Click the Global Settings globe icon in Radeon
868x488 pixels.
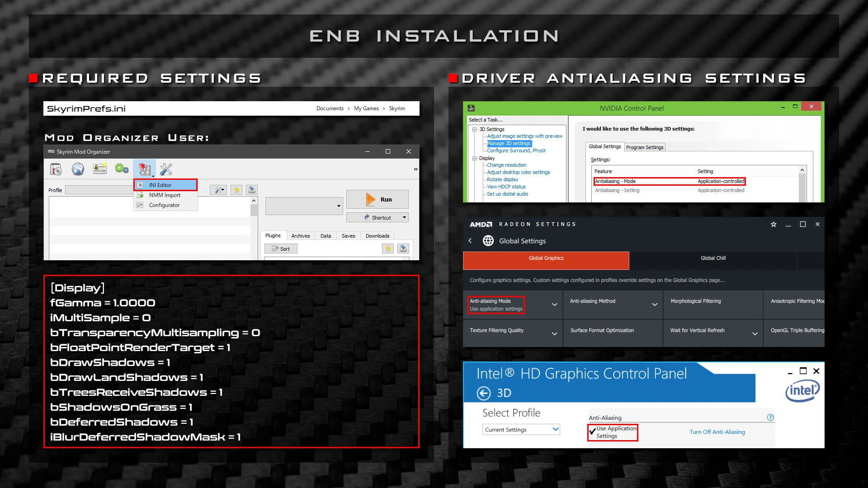pos(488,241)
